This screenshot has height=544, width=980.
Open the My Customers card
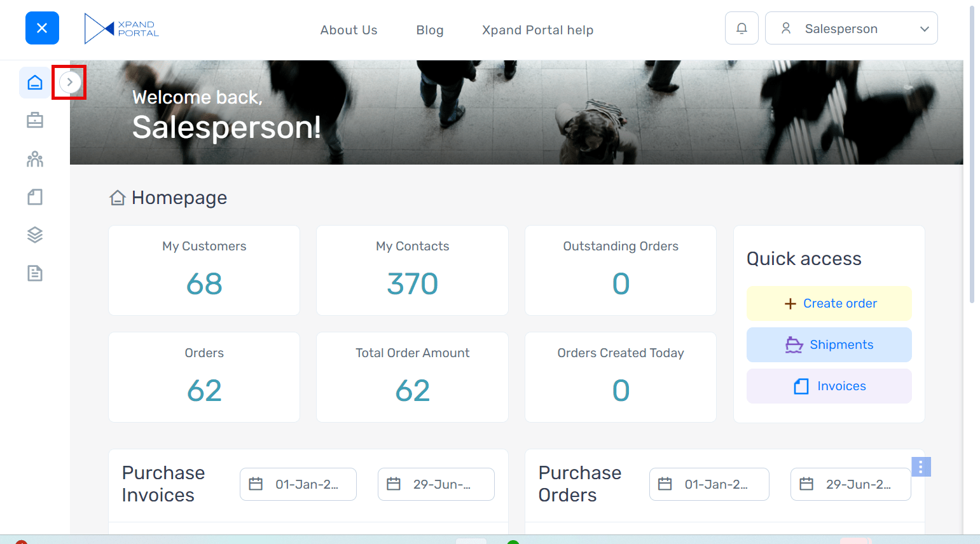pos(204,270)
